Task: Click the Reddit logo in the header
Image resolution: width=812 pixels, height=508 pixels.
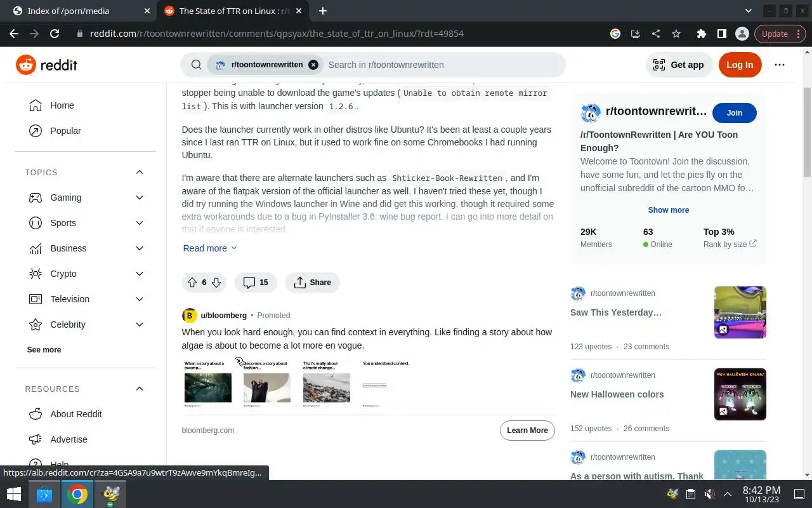Action: [46, 65]
